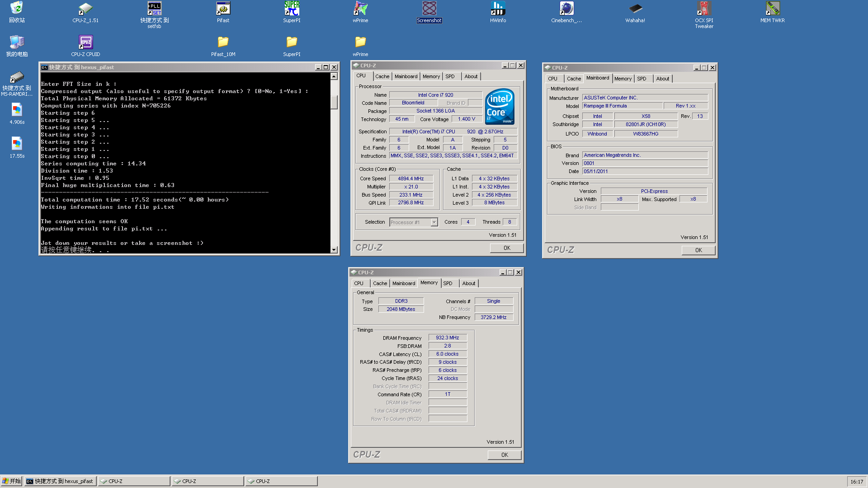
Task: Open SPD tab in CPU window
Action: [x=450, y=76]
